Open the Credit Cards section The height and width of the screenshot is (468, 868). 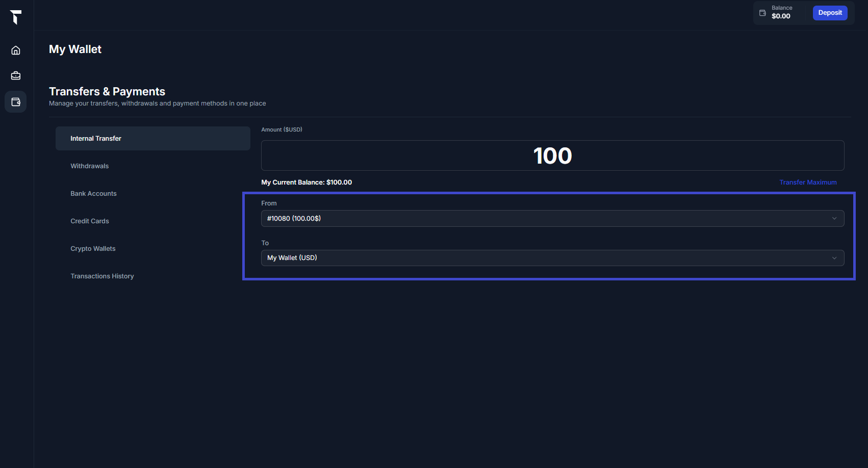coord(90,221)
